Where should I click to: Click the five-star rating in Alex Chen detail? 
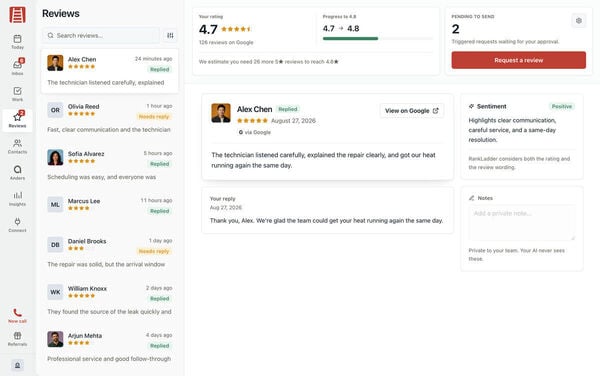coord(252,120)
